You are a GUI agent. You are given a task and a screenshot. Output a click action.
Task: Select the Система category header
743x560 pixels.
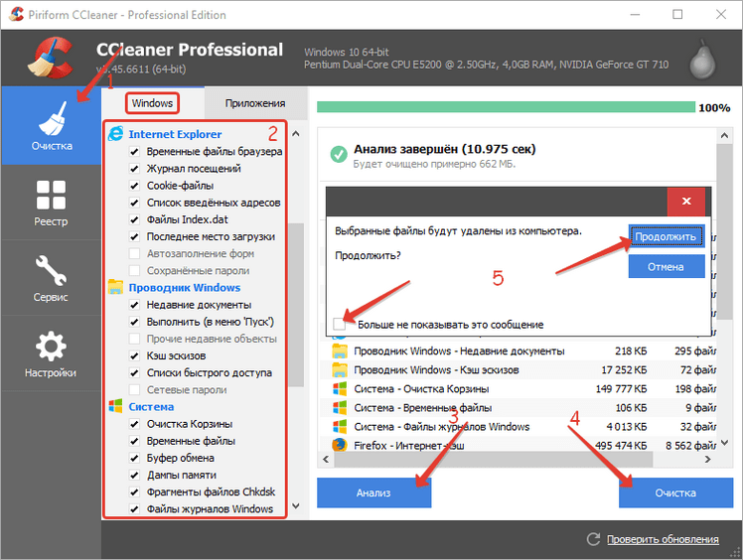151,407
